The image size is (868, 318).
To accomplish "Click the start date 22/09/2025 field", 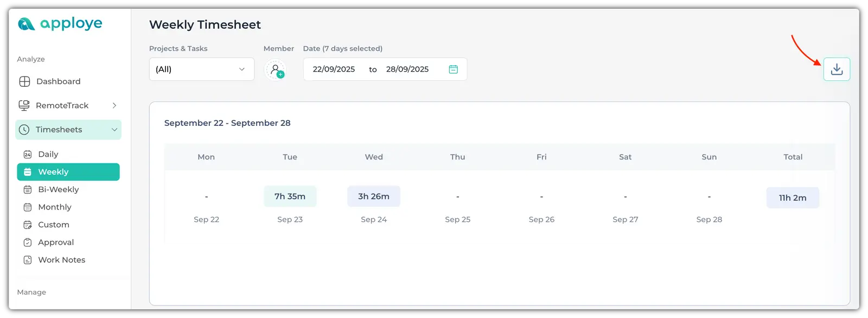I will (x=334, y=69).
